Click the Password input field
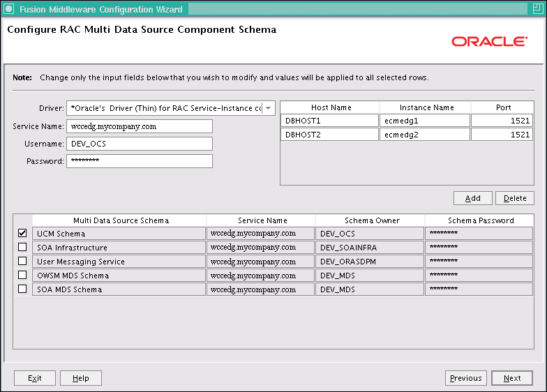Viewport: 547px width, 392px height. 140,161
